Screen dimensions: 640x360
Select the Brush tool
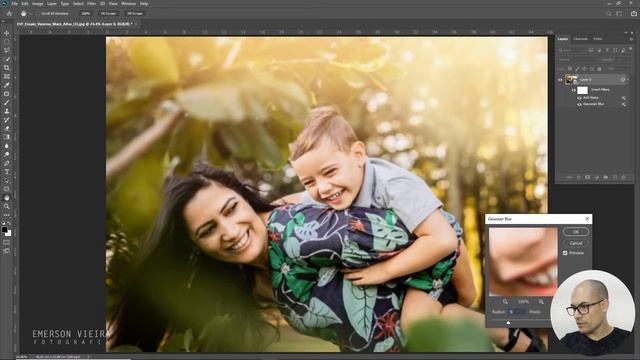7,102
